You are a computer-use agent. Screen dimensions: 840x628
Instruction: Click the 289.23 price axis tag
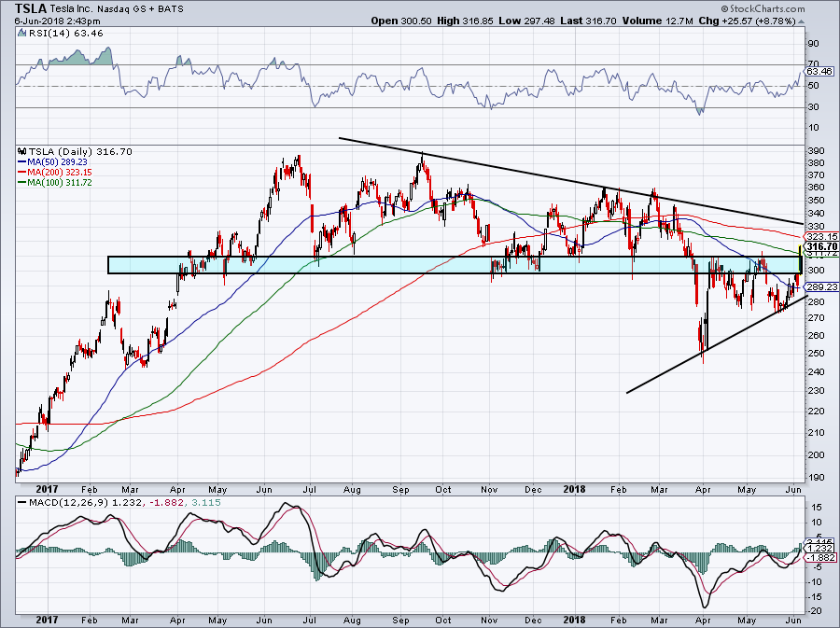pos(819,287)
